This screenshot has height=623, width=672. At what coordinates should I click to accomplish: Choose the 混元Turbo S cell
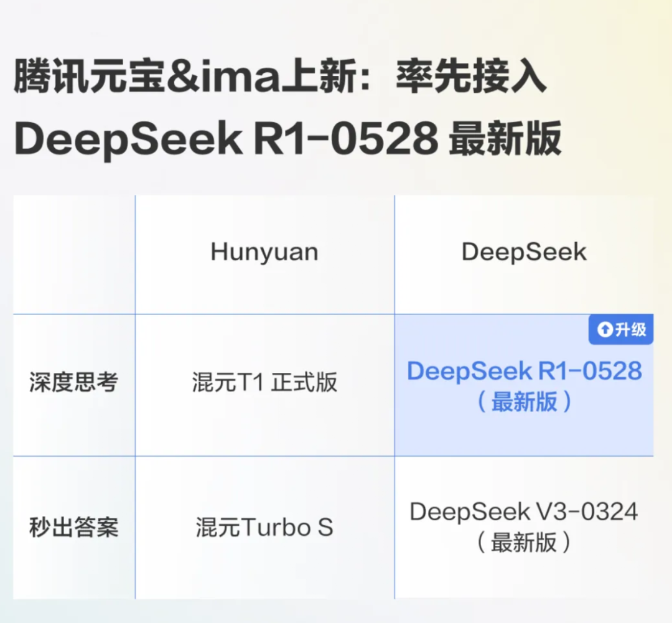[264, 528]
